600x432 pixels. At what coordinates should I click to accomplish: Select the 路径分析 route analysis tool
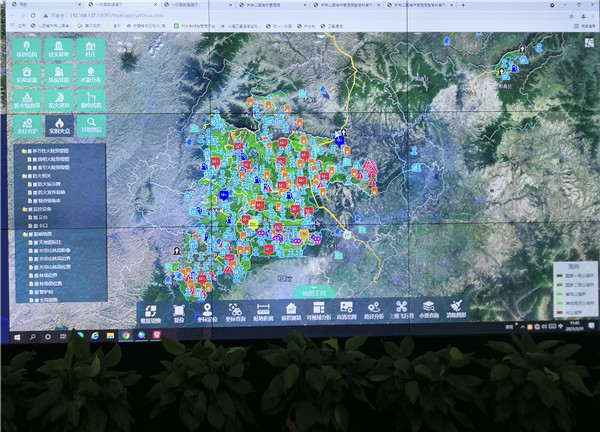(x=373, y=311)
